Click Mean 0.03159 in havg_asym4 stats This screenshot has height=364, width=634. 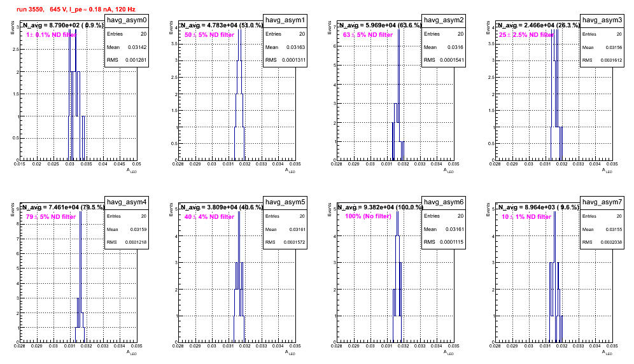(127, 229)
